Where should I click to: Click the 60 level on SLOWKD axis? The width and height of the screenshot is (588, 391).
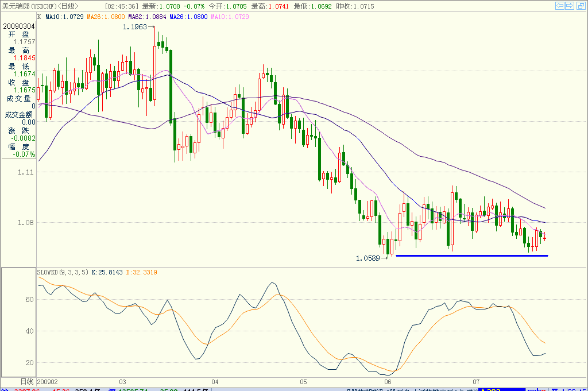point(30,300)
